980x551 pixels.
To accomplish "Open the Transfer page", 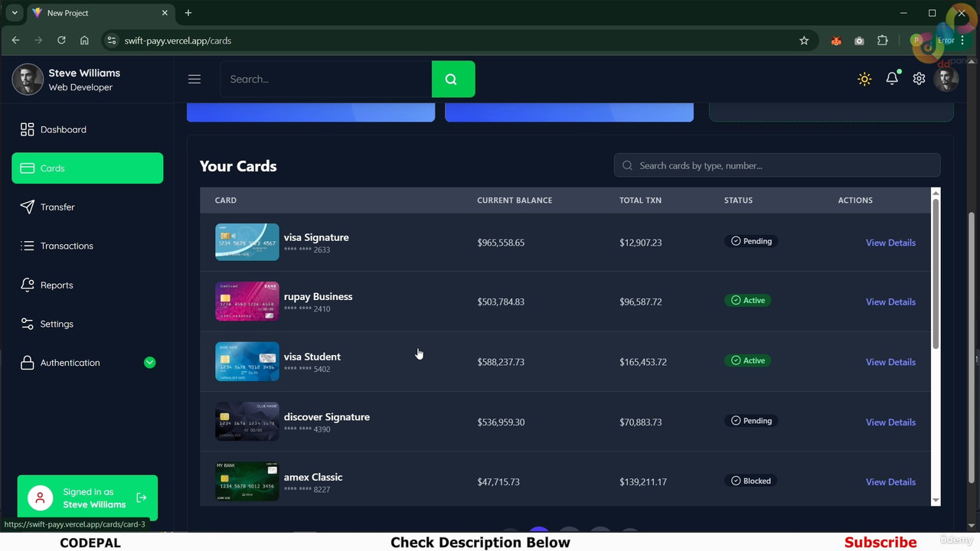I will (x=87, y=207).
